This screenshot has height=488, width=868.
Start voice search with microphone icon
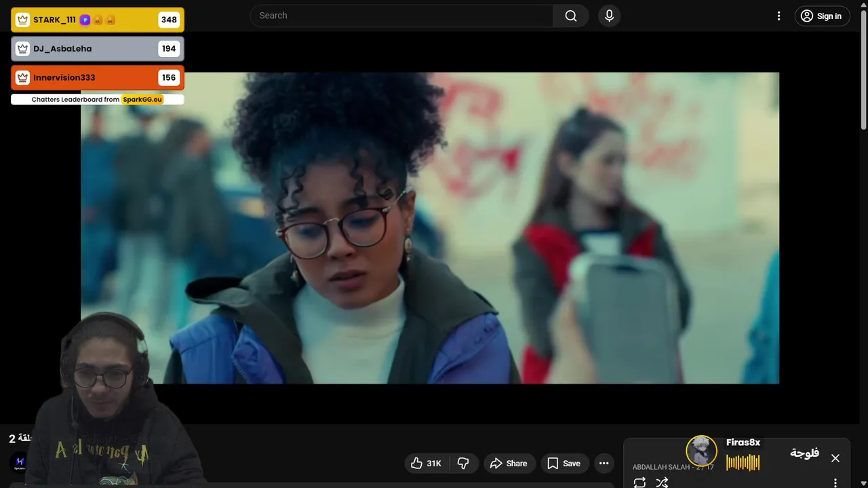coord(609,16)
